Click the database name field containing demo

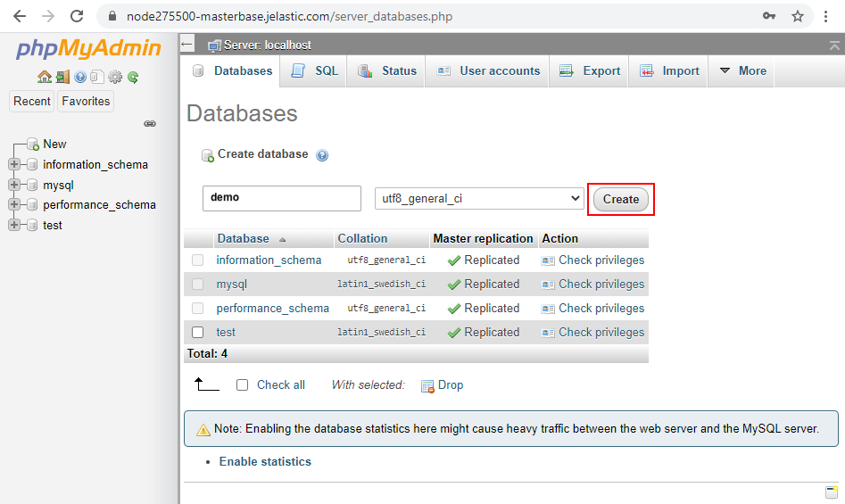pos(282,198)
